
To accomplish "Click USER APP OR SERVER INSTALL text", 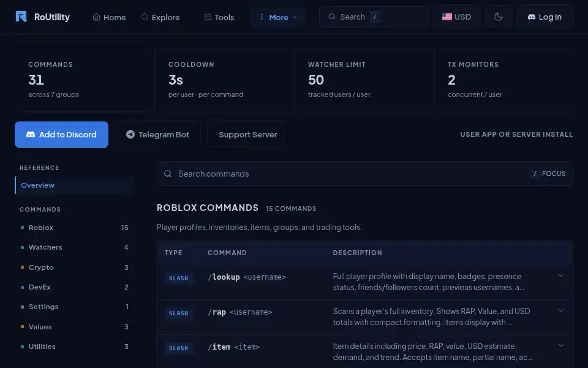I will coord(516,134).
